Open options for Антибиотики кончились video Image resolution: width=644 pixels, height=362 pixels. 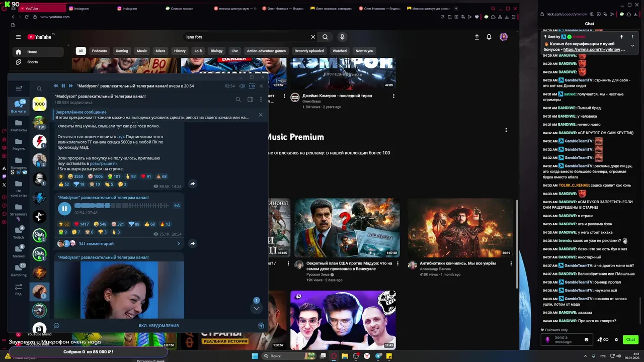tap(511, 263)
